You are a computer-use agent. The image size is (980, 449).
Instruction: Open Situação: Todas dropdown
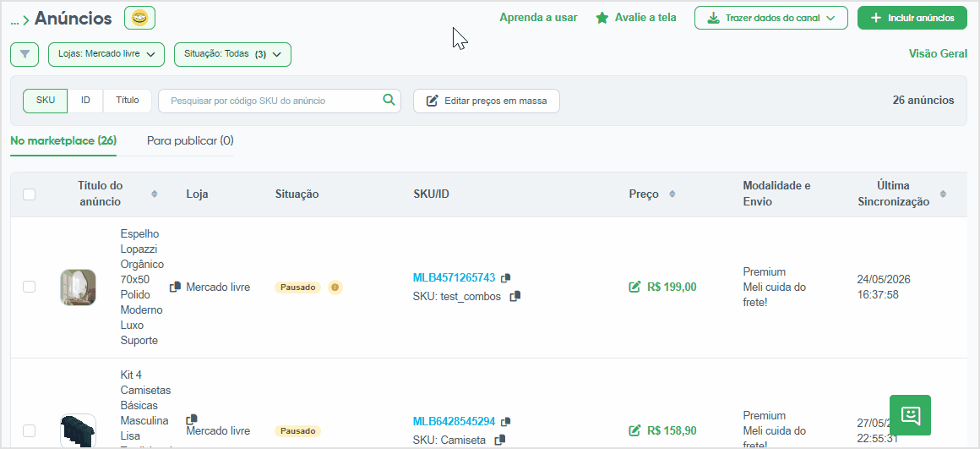(232, 54)
